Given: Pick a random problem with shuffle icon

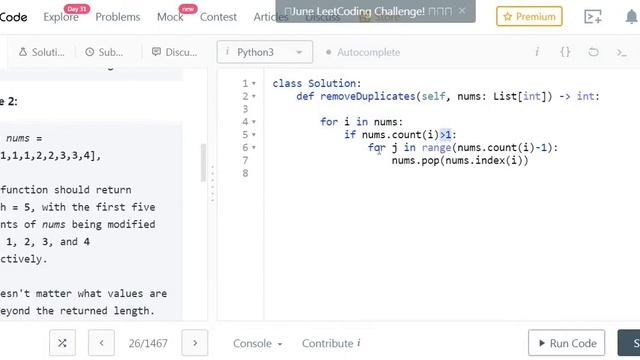Looking at the screenshot, I should pos(62,343).
